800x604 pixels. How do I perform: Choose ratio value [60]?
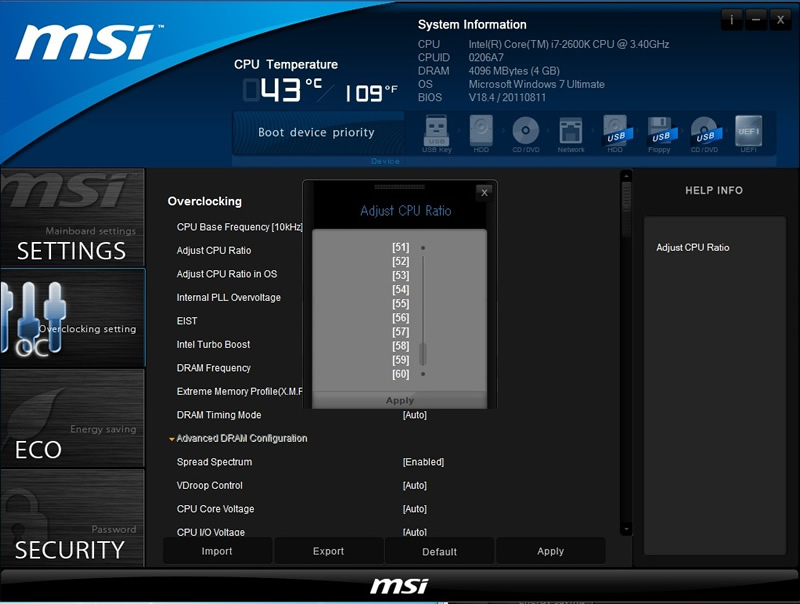tap(401, 374)
